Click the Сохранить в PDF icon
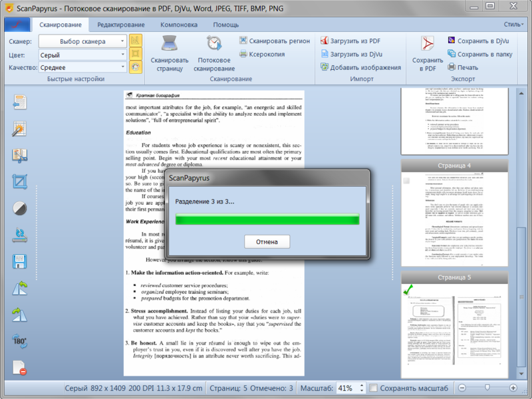The height and width of the screenshot is (399, 532). click(428, 44)
